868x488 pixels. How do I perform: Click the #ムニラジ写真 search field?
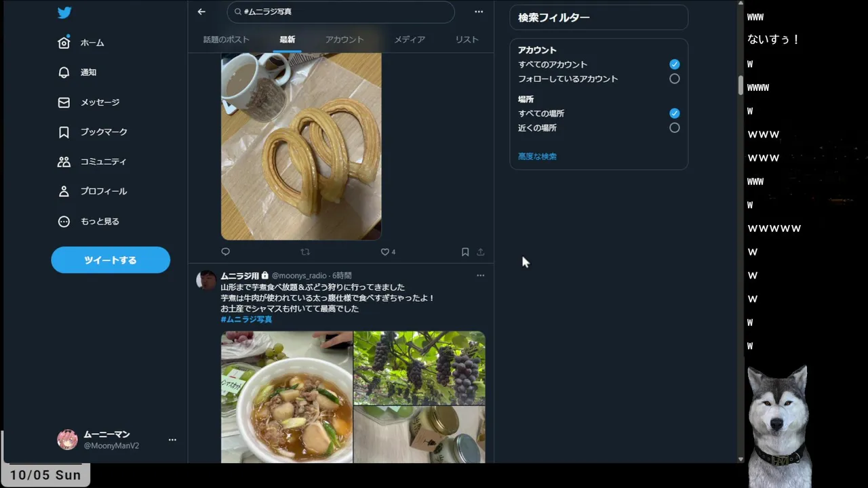pyautogui.click(x=340, y=12)
